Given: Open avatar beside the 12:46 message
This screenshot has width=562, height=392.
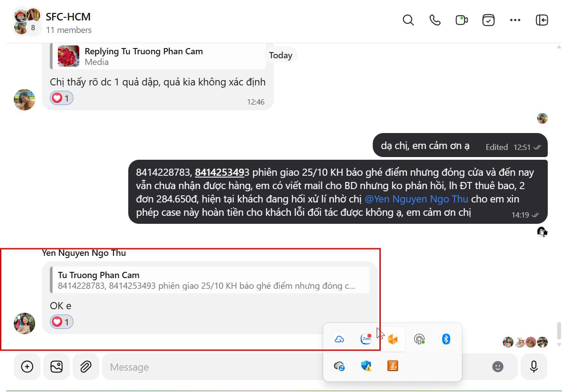Looking at the screenshot, I should coord(24,100).
